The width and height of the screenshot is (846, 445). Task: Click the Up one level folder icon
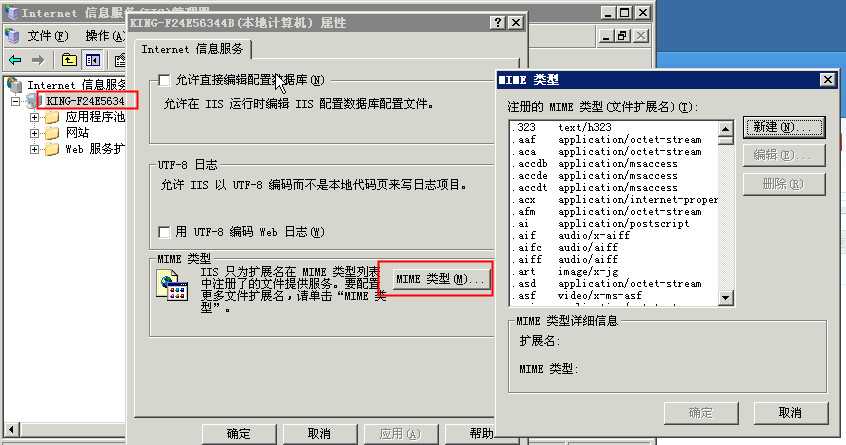pyautogui.click(x=69, y=60)
